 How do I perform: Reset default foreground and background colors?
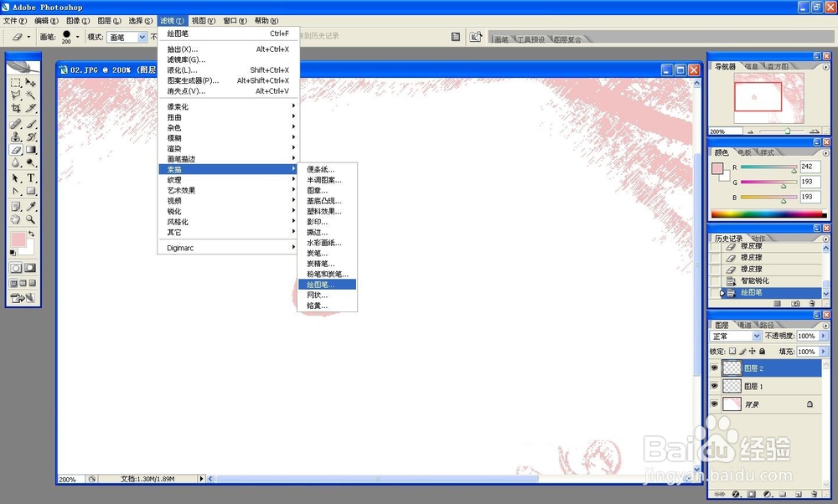click(x=13, y=253)
